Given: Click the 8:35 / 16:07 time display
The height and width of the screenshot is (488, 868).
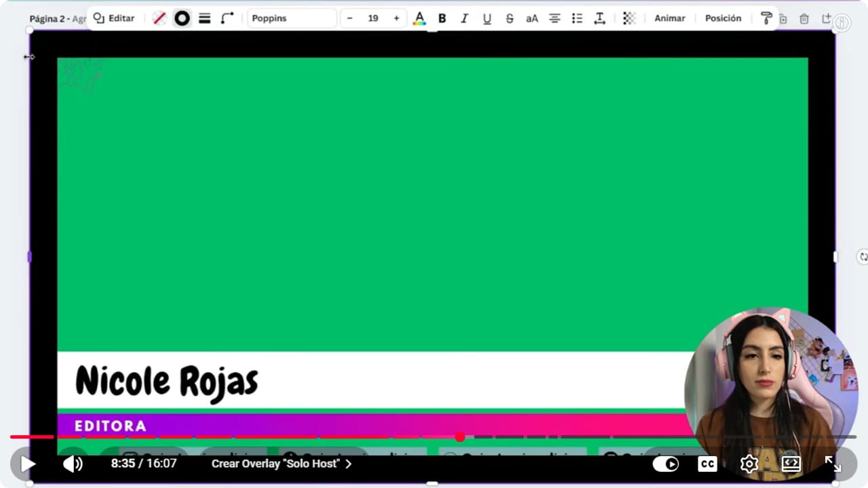Looking at the screenshot, I should (x=144, y=464).
